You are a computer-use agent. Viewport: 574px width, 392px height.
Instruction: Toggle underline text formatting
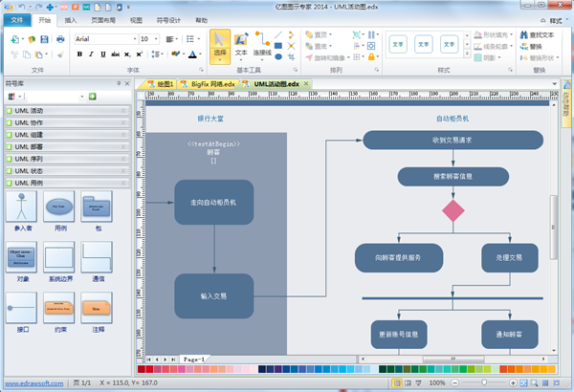click(105, 54)
